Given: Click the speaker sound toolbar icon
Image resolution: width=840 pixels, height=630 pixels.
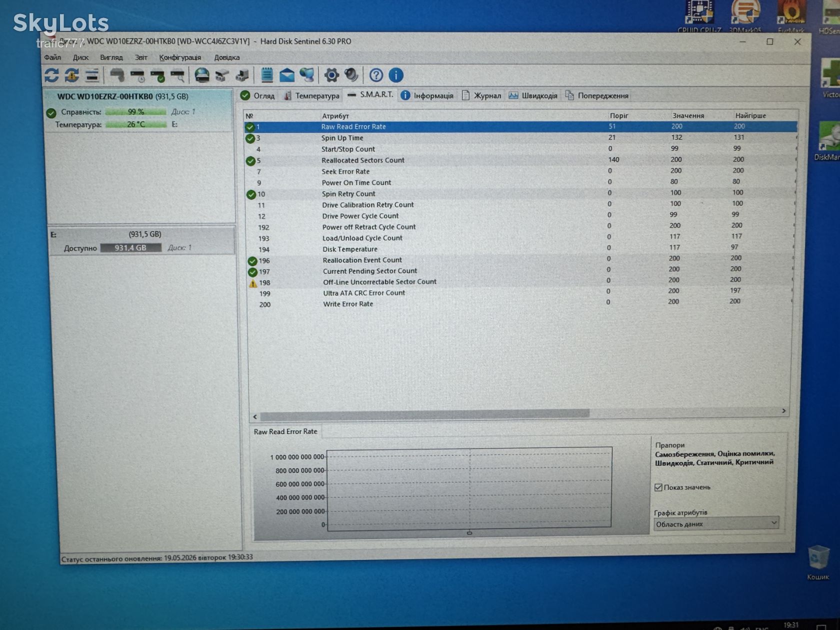Looking at the screenshot, I should pos(351,75).
